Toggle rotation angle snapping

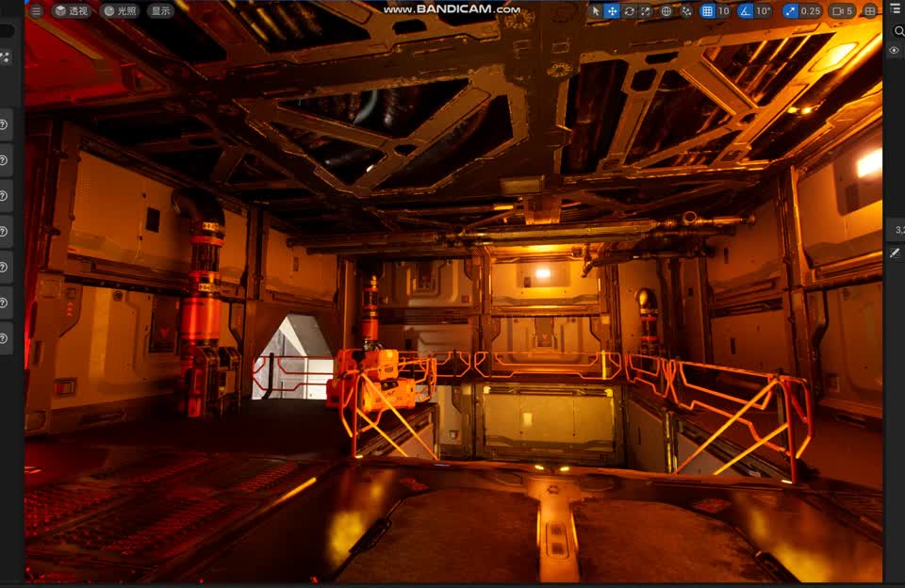pos(745,11)
